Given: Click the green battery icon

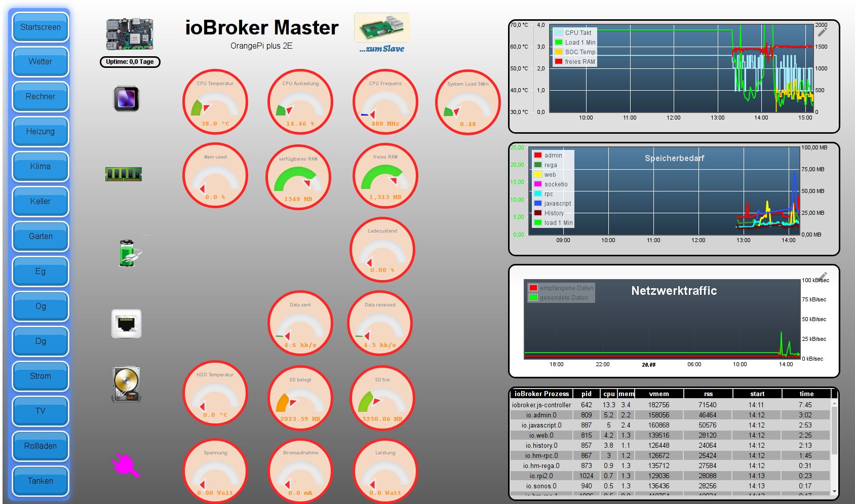Looking at the screenshot, I should click(x=129, y=252).
